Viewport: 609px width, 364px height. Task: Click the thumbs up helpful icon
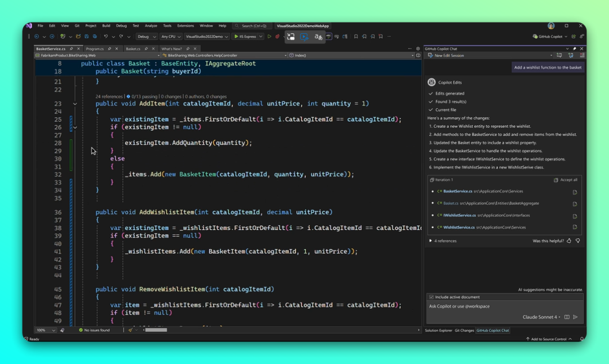coord(569,241)
